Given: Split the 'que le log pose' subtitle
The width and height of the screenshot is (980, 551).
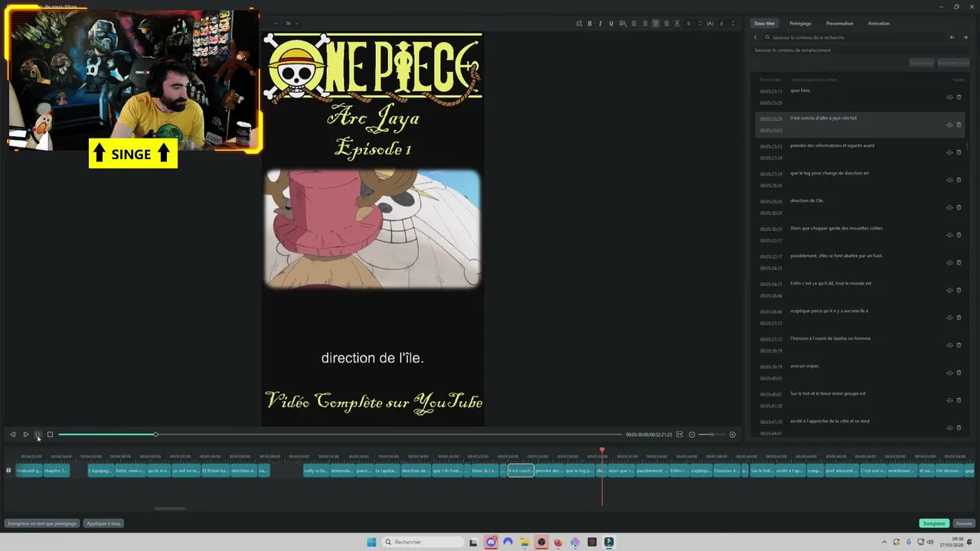Looking at the screenshot, I should tap(949, 180).
